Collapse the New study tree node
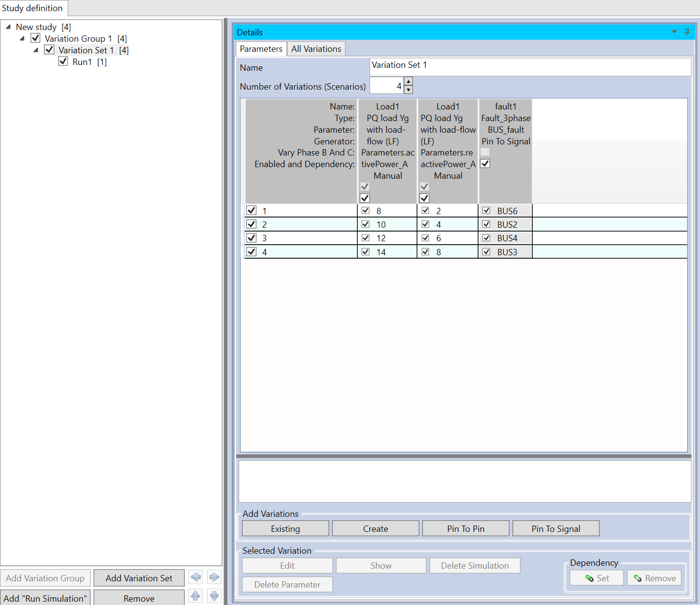The image size is (700, 605). coord(8,27)
